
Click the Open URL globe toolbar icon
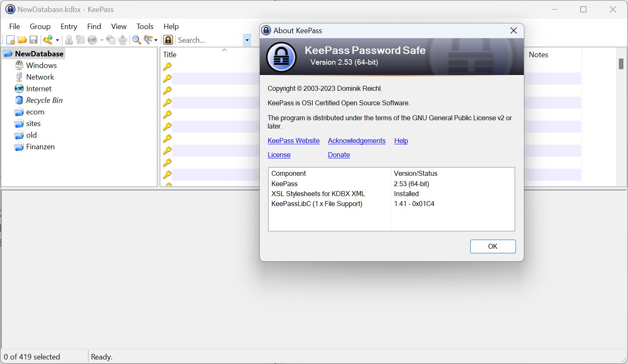pyautogui.click(x=92, y=40)
